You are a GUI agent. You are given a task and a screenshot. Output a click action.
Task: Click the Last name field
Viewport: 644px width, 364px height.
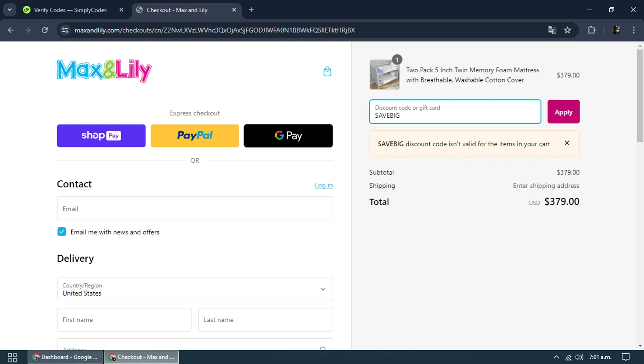[265, 320]
